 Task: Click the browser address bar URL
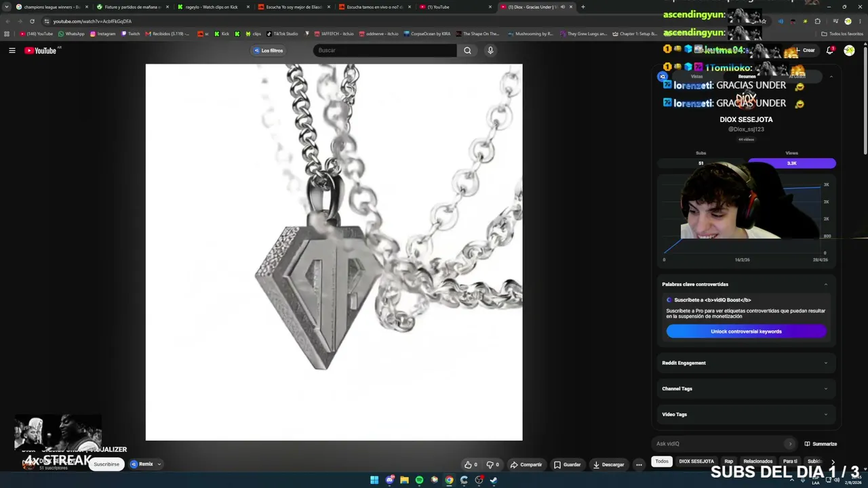[92, 21]
